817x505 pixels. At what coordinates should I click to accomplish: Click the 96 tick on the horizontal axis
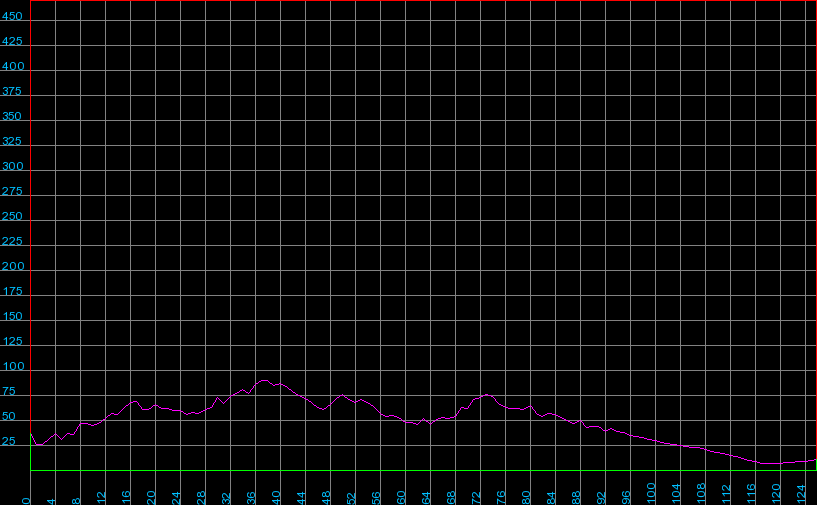(x=627, y=496)
